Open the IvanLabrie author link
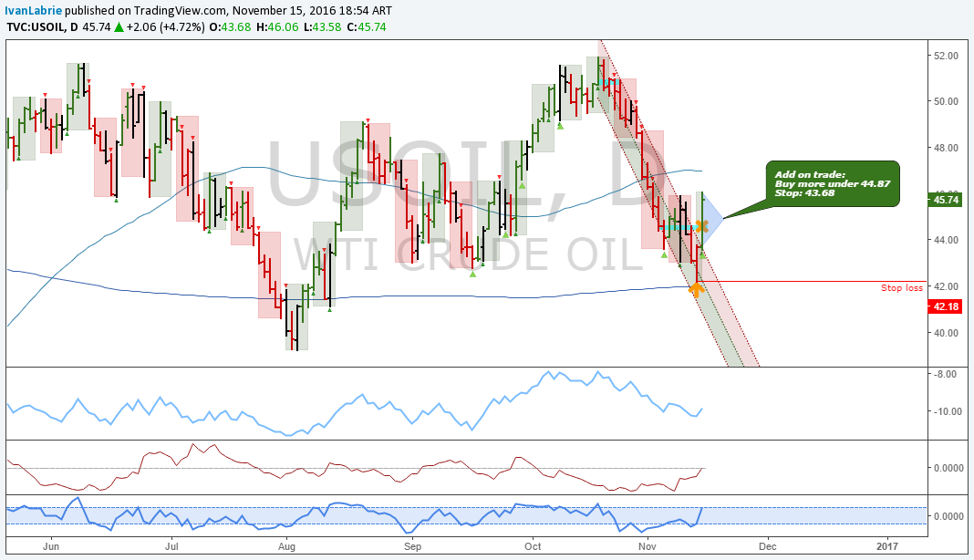 click(34, 11)
